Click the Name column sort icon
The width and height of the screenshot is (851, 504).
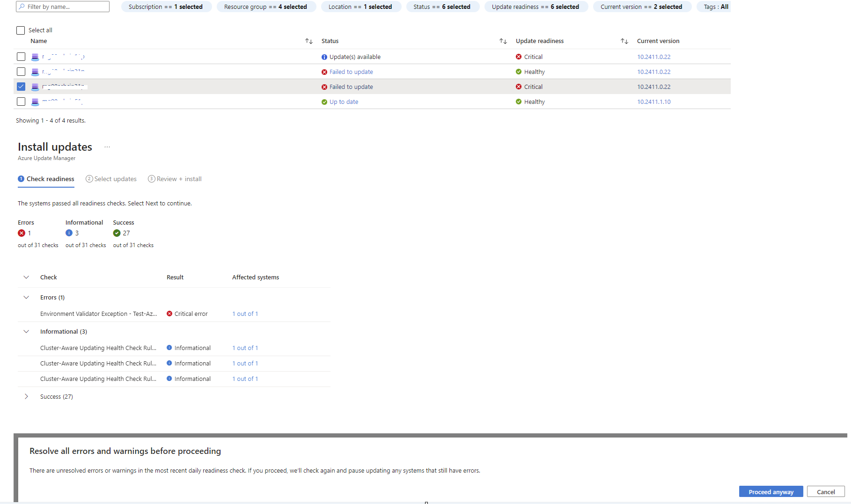click(309, 41)
